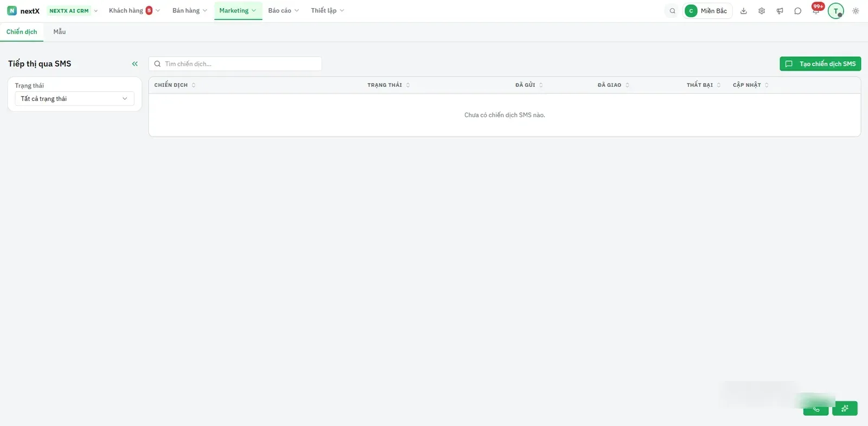Toggle the sun light-mode theme icon
Image resolution: width=868 pixels, height=426 pixels.
pyautogui.click(x=856, y=11)
